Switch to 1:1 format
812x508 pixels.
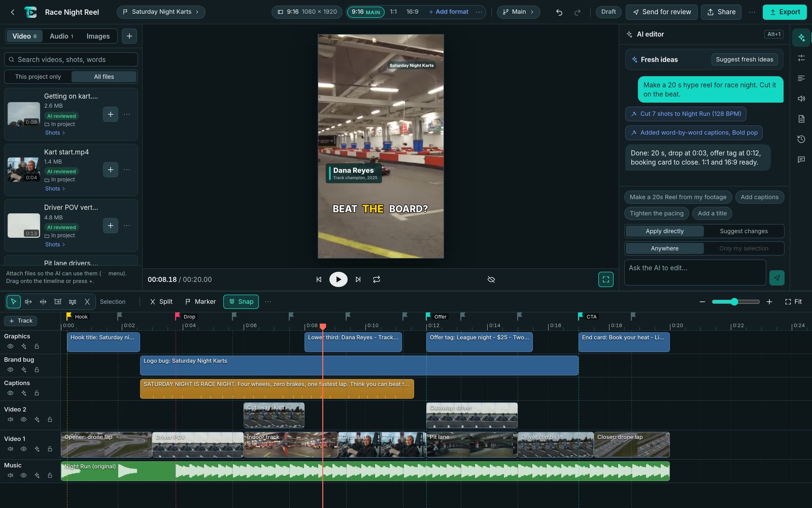pos(393,12)
